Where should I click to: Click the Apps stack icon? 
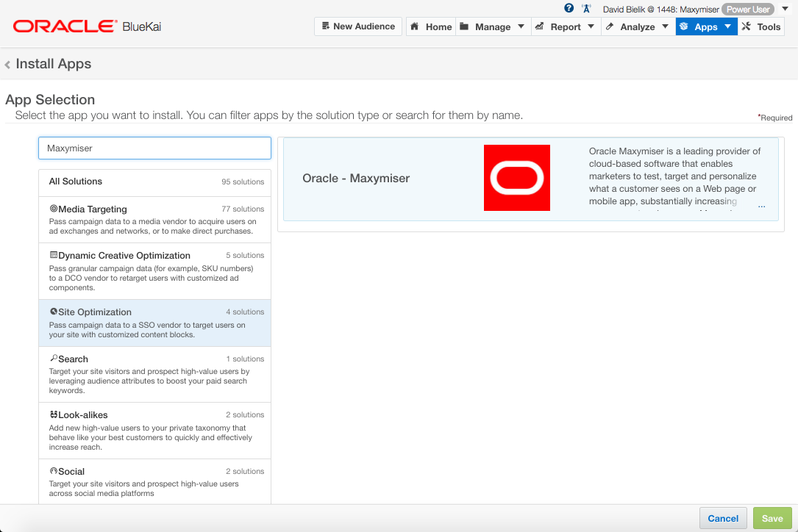tap(684, 26)
